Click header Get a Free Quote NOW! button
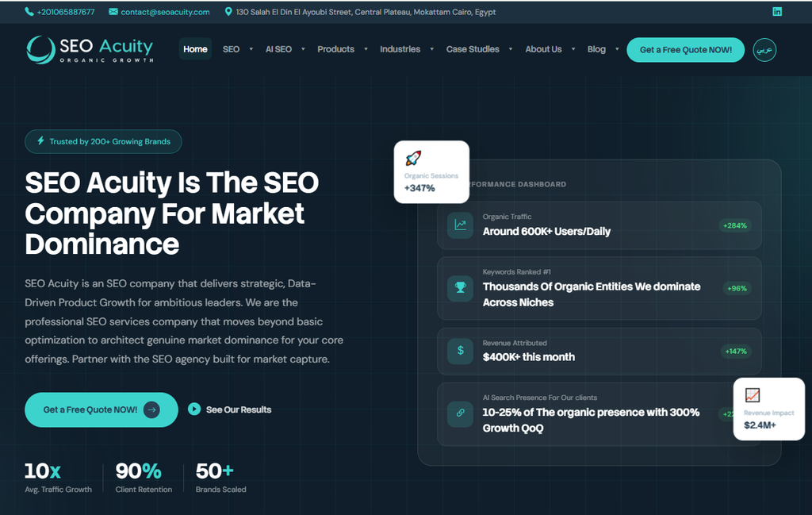This screenshot has width=812, height=515. tap(686, 50)
